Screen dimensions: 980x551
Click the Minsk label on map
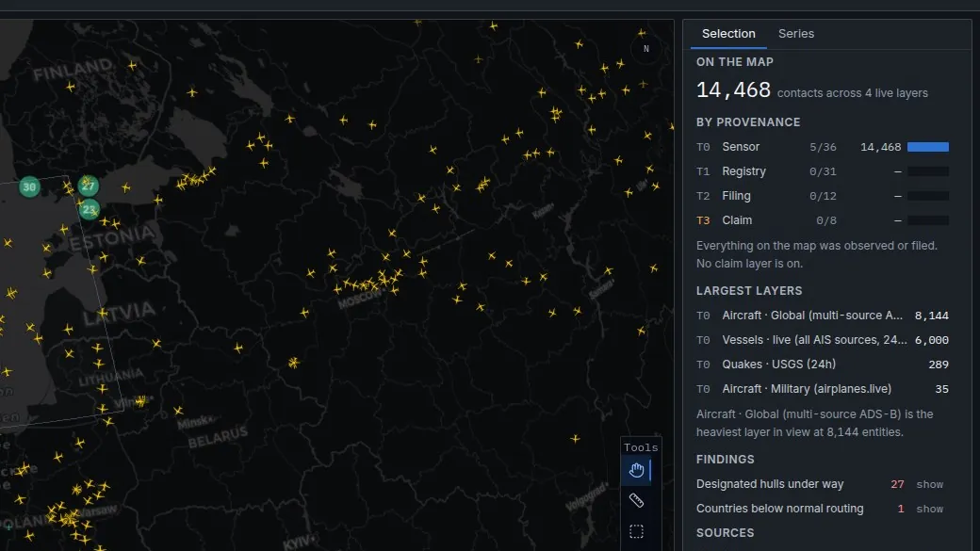pyautogui.click(x=193, y=423)
